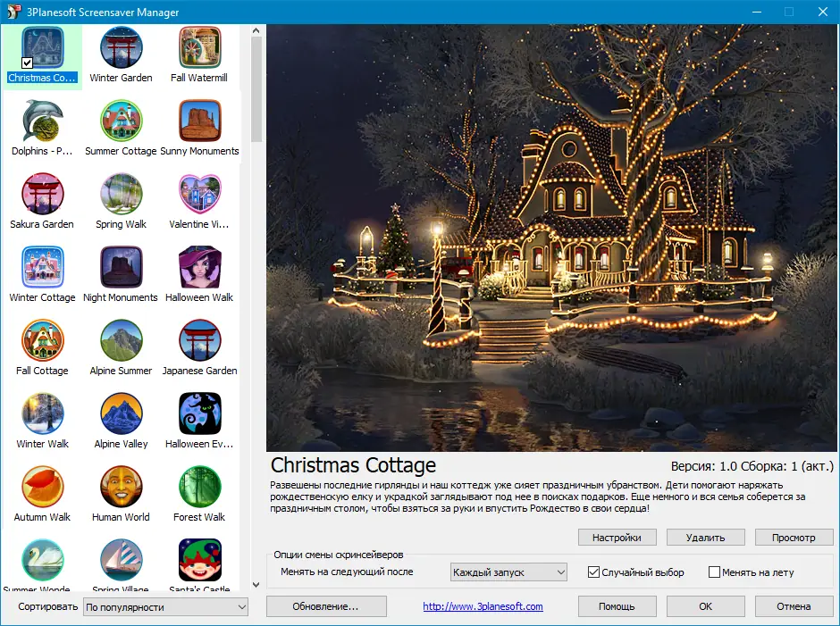Click the Отмена cancel button

pos(794,606)
